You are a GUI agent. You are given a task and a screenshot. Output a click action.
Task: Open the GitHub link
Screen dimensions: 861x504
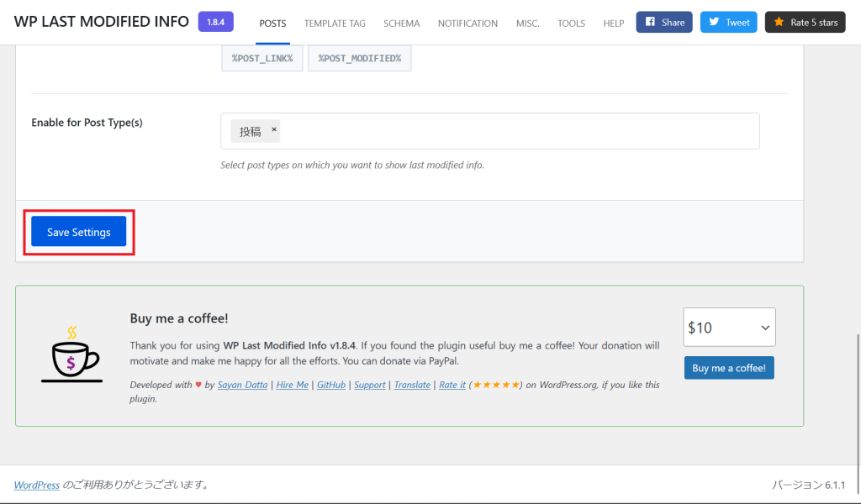331,385
